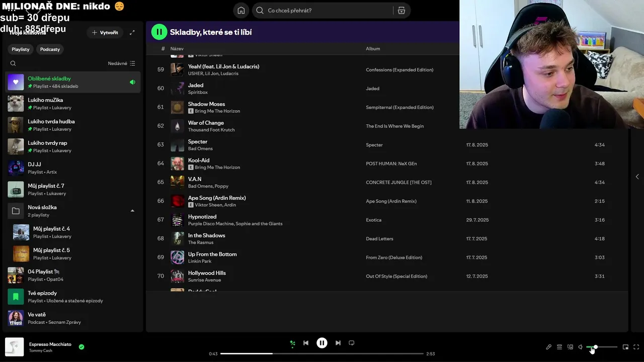Open DJ JJ playlist
644x362 pixels.
pos(73,168)
